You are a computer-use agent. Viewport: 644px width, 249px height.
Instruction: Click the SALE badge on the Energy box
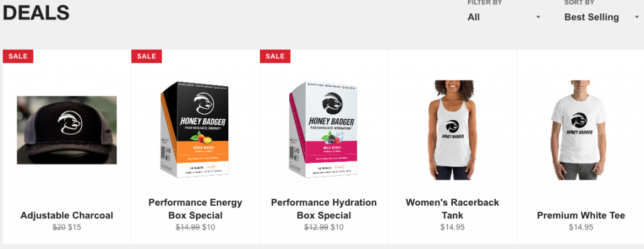[x=147, y=57]
